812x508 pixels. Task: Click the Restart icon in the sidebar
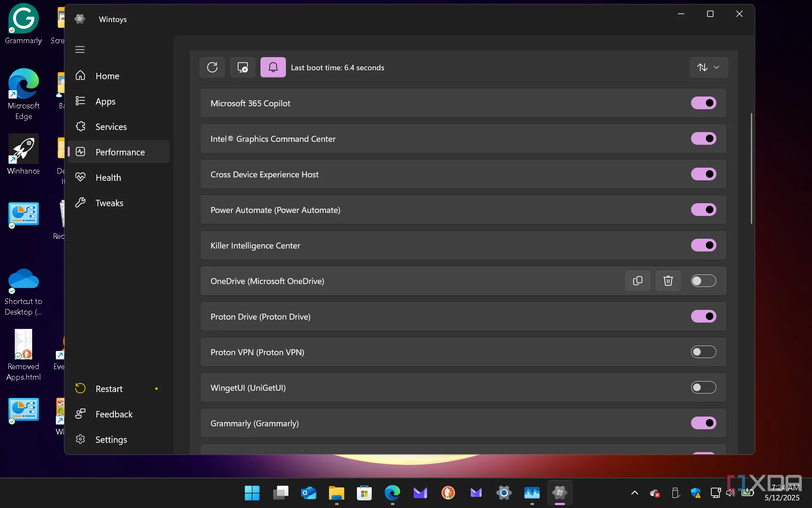80,389
